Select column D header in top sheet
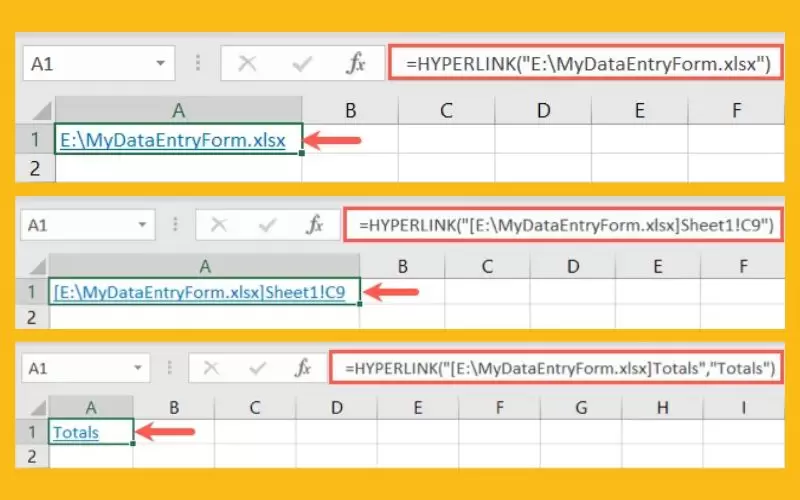The width and height of the screenshot is (800, 500). point(543,111)
